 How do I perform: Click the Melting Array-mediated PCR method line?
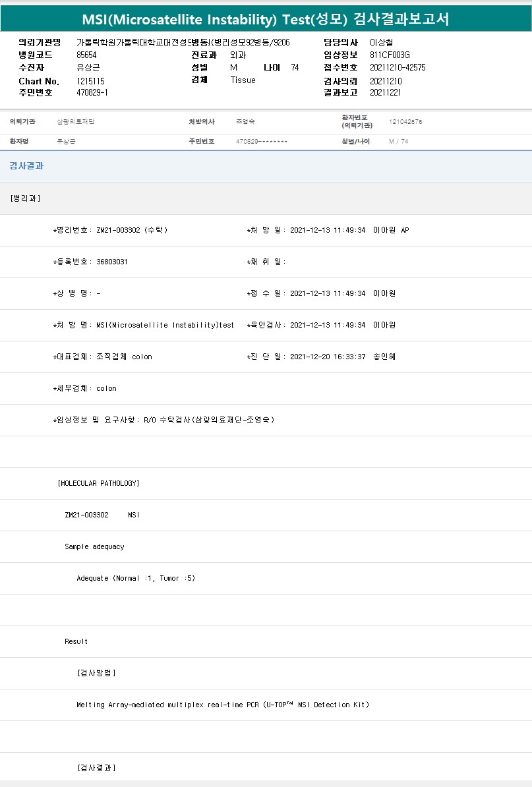point(222,705)
